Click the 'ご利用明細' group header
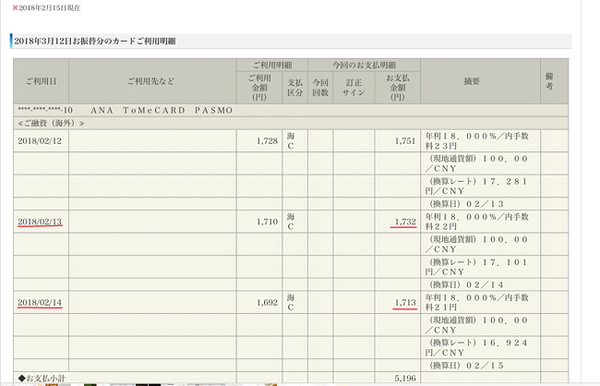 272,65
